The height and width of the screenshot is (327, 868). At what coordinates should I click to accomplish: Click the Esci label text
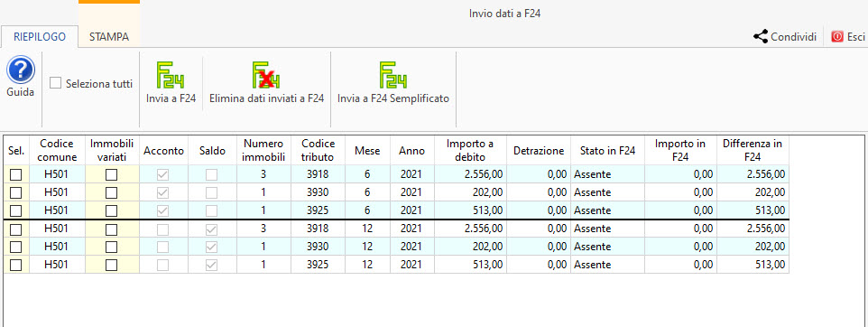[856, 37]
